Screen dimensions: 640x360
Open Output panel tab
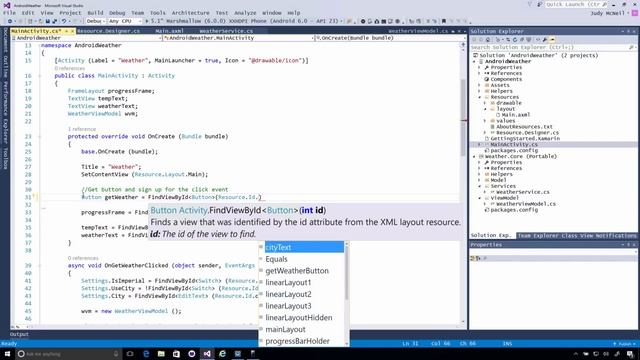[19, 334]
